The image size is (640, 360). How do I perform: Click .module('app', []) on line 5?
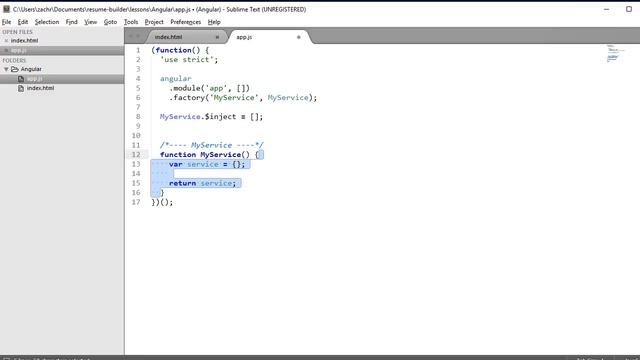coord(209,88)
